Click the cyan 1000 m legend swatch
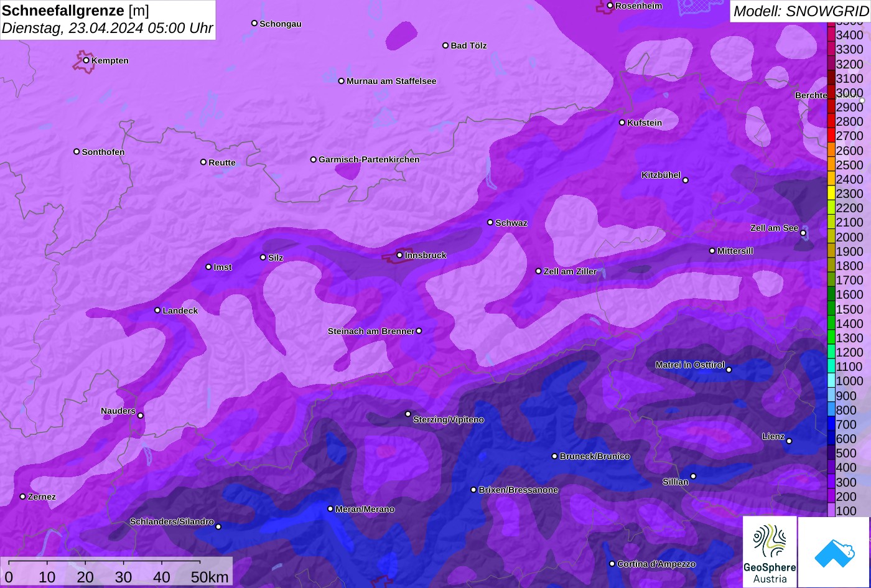 click(x=831, y=380)
